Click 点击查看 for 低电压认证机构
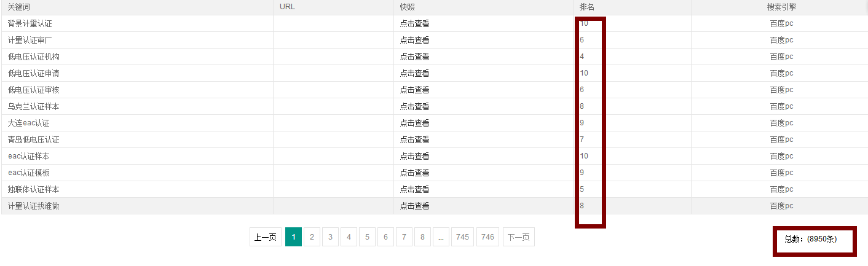 pos(414,57)
